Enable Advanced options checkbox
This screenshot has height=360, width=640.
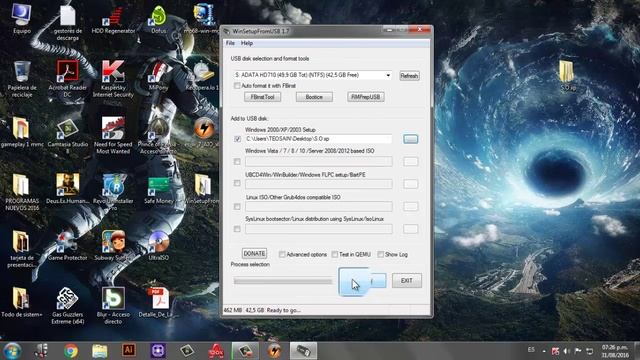point(282,254)
